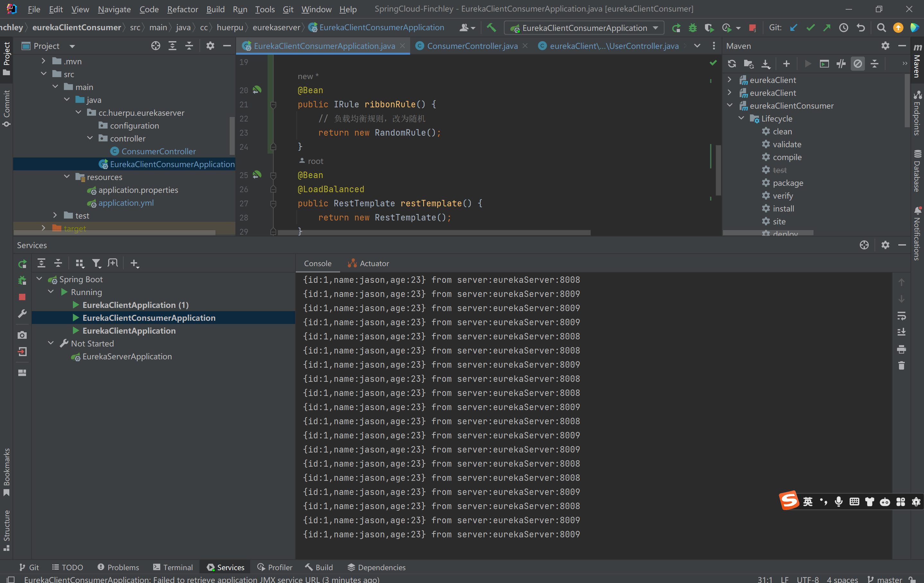Open Project view dropdown arrow
This screenshot has height=583, width=924.
pyautogui.click(x=72, y=47)
